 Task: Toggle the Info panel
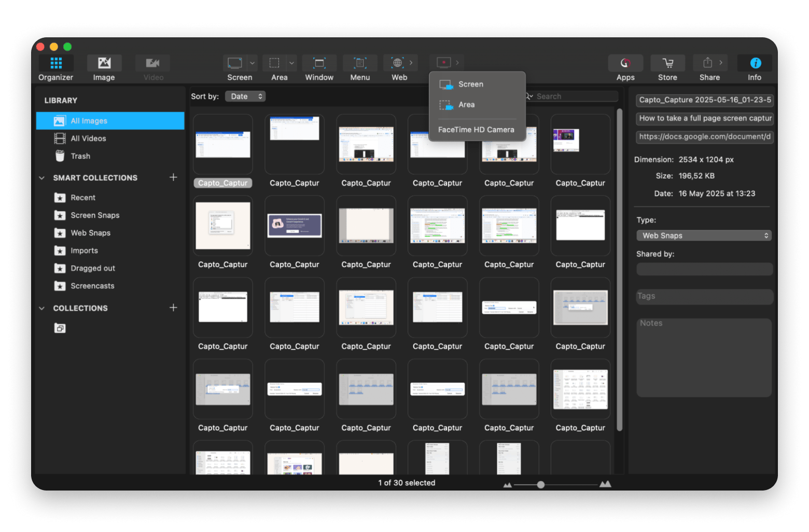[755, 63]
